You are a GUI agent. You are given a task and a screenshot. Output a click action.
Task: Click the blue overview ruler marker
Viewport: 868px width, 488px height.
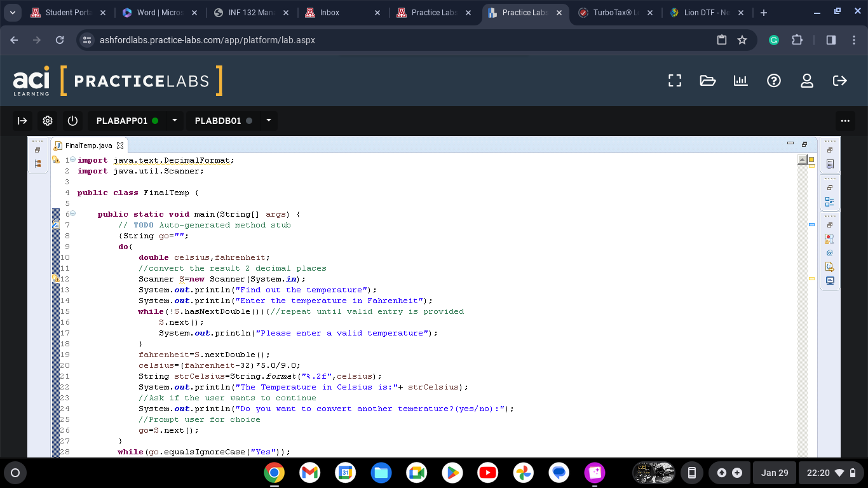coord(811,224)
